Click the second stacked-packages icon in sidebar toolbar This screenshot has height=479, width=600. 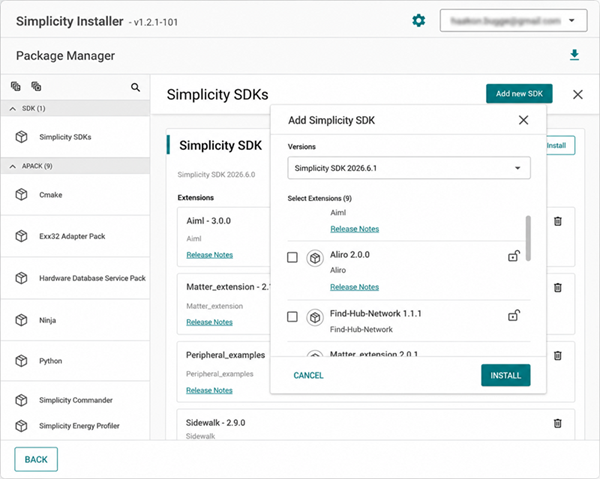click(36, 86)
